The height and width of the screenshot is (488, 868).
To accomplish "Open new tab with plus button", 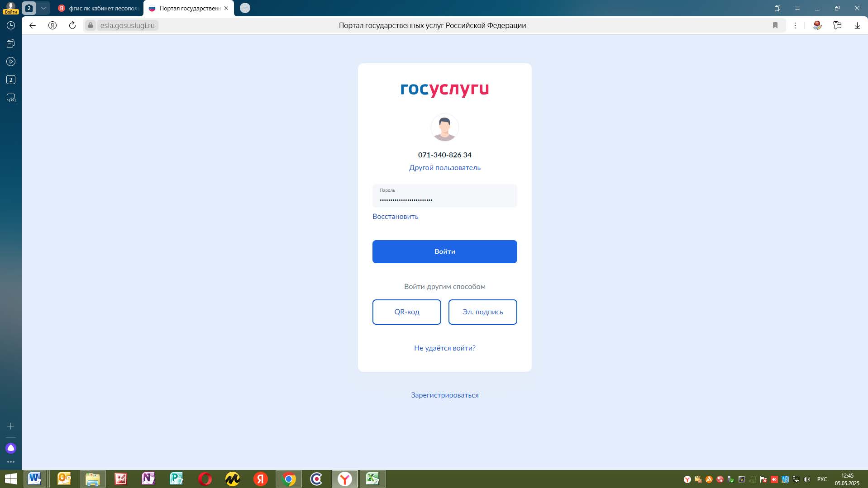I will (x=245, y=8).
